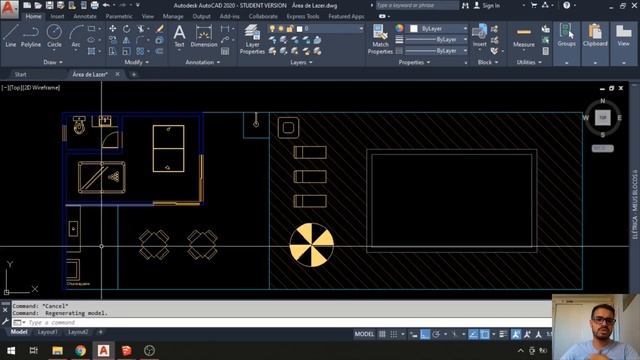The width and height of the screenshot is (640, 360).
Task: Expand the Layers panel
Action: 301,62
